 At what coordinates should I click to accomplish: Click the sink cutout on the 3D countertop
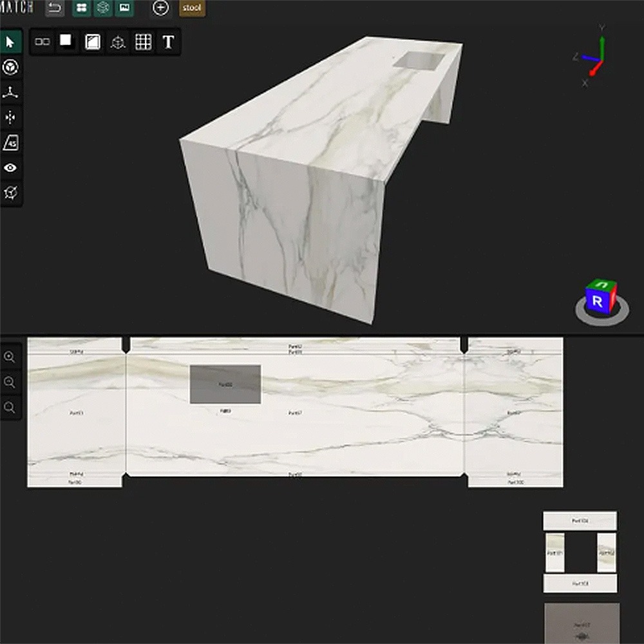[419, 60]
